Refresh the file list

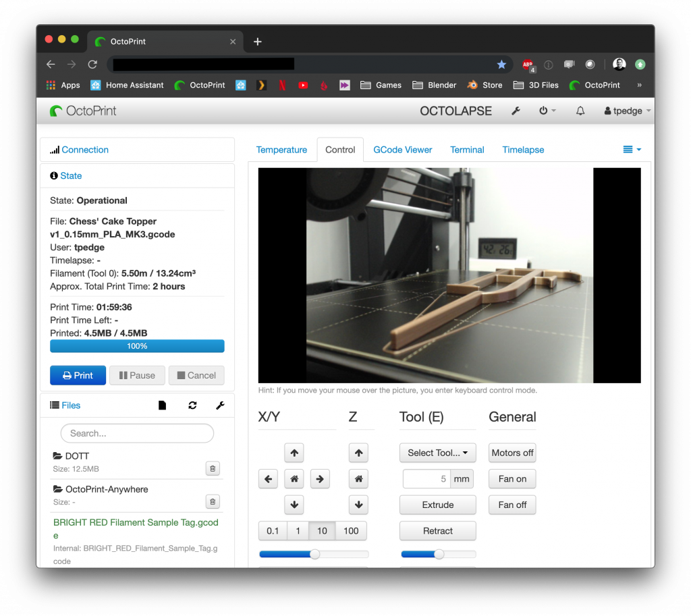192,405
